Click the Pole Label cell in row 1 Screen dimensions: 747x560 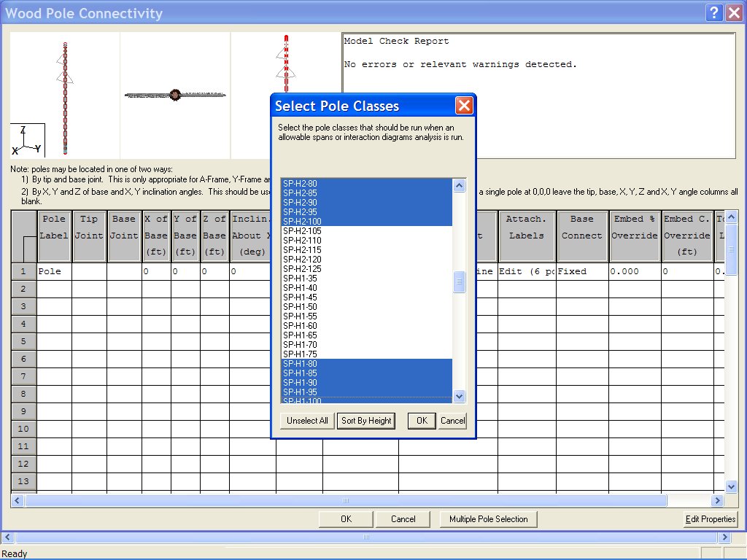click(55, 271)
